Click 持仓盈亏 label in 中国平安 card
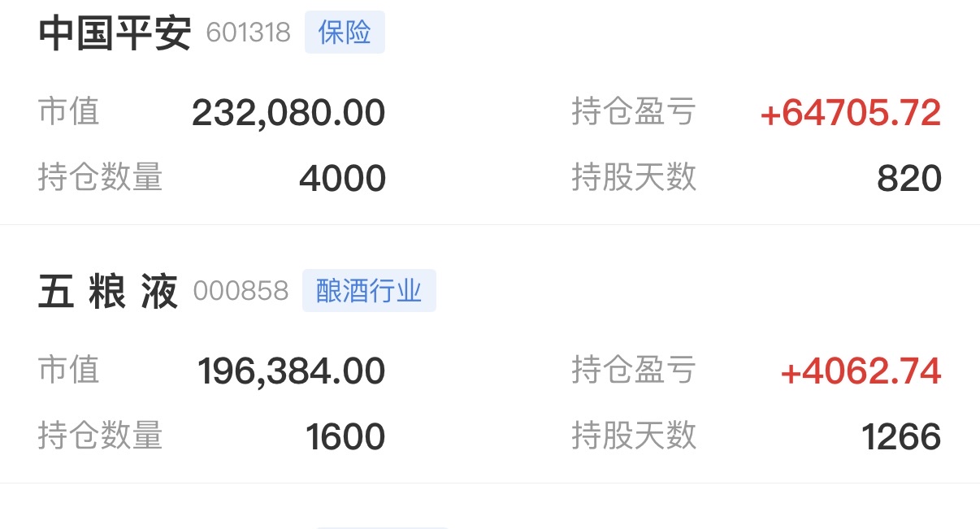 (x=634, y=111)
